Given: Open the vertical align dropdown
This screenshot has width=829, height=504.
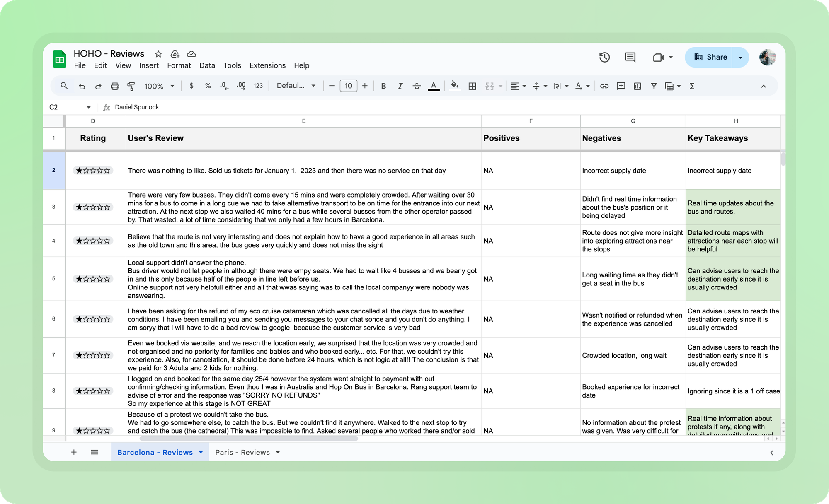Looking at the screenshot, I should pyautogui.click(x=540, y=86).
